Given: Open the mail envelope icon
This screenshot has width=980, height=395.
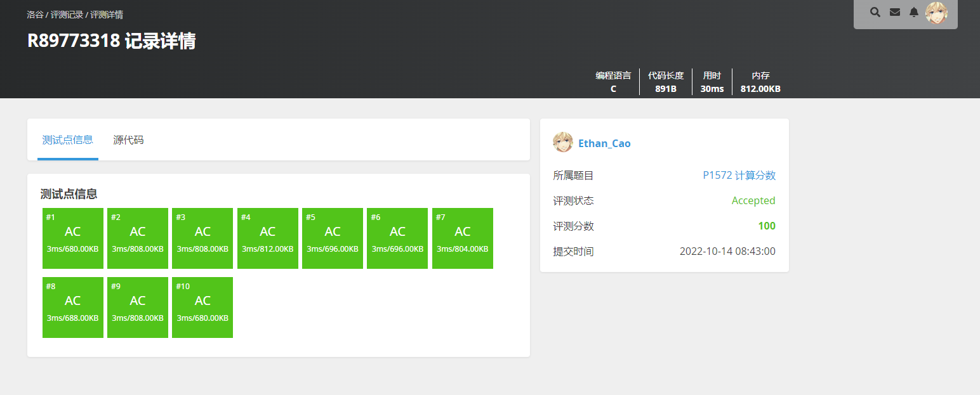Looking at the screenshot, I should (895, 12).
